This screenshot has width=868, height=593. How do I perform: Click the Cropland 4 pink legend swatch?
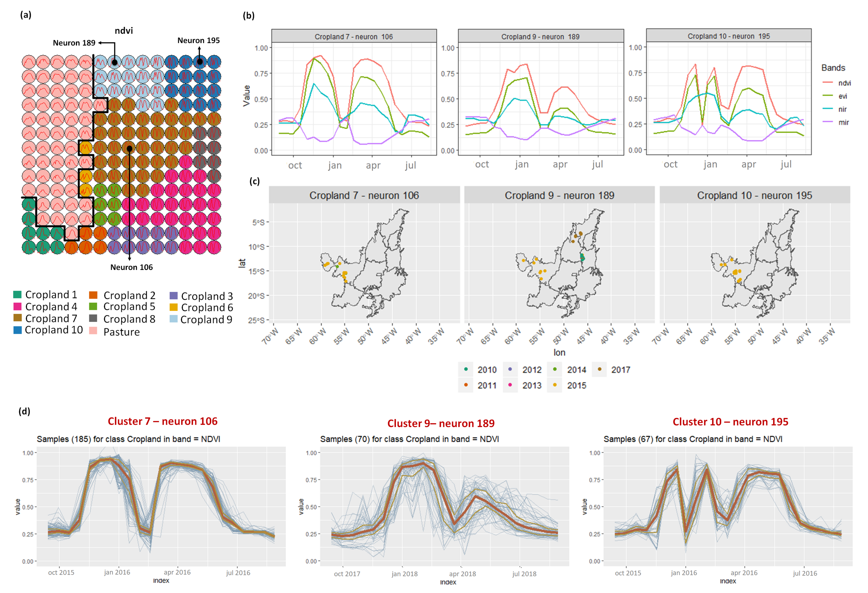point(17,306)
